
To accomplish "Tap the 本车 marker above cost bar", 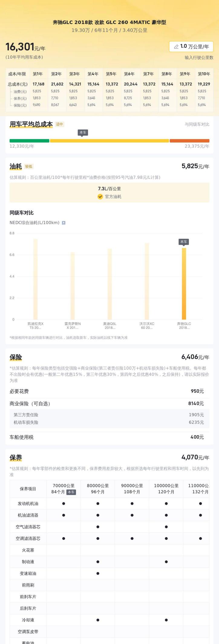I will point(83,133).
